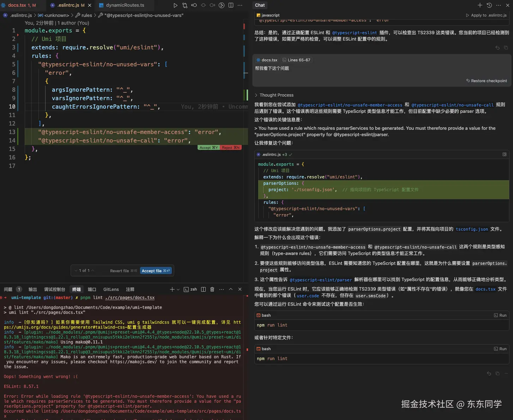Go to the next change with the down chevron

76,270
